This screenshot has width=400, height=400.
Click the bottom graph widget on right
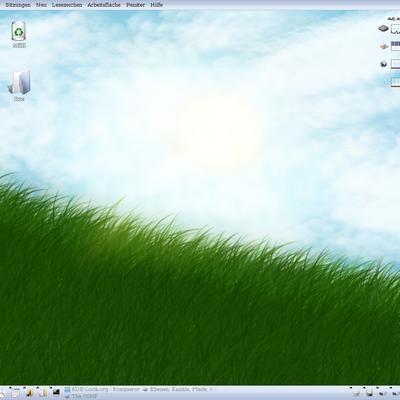tap(395, 82)
